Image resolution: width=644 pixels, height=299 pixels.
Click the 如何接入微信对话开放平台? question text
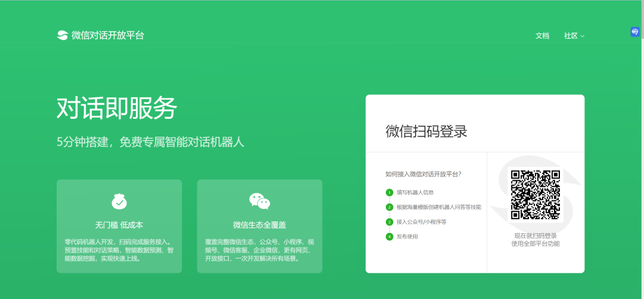(423, 174)
